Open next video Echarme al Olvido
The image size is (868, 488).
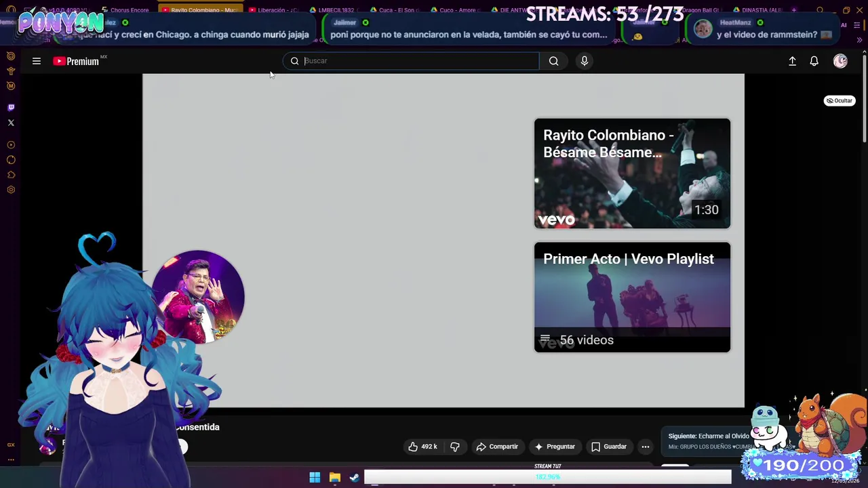pyautogui.click(x=709, y=441)
